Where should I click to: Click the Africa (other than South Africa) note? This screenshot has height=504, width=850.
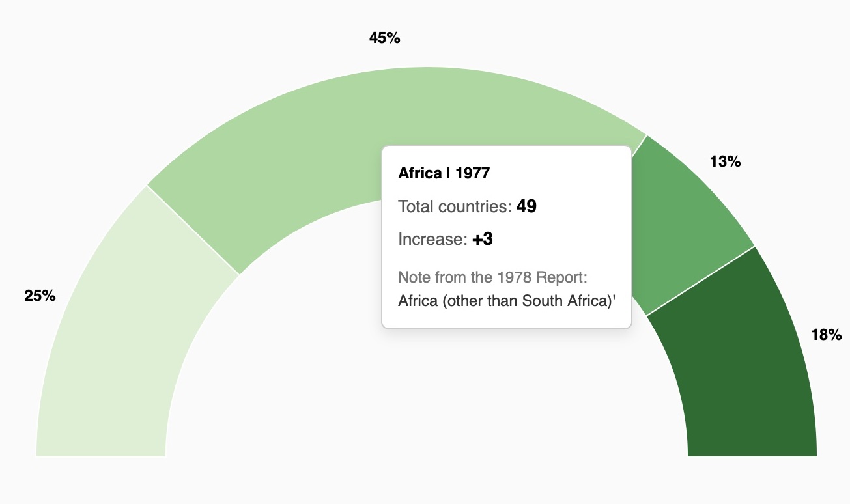pyautogui.click(x=507, y=301)
